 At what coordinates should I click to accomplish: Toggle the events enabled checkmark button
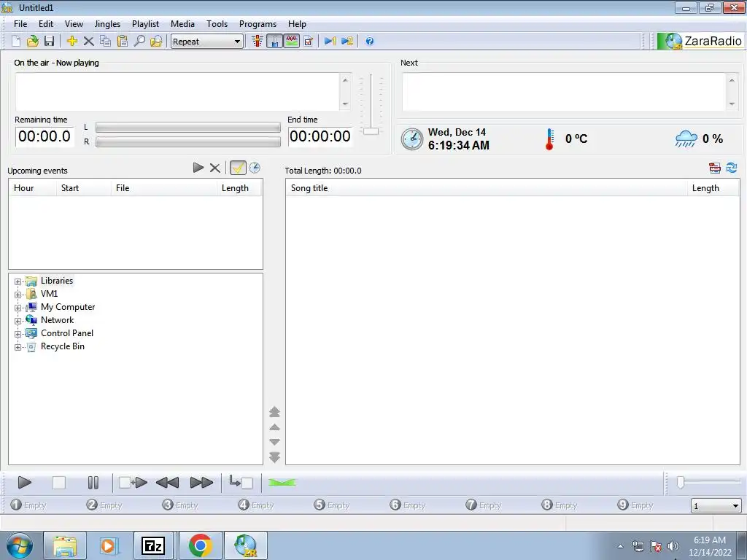pos(238,168)
